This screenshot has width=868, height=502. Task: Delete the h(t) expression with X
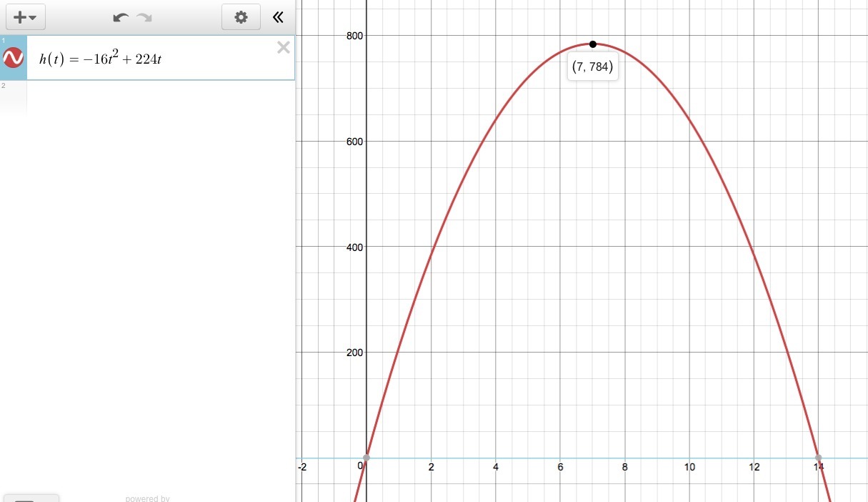coord(283,47)
